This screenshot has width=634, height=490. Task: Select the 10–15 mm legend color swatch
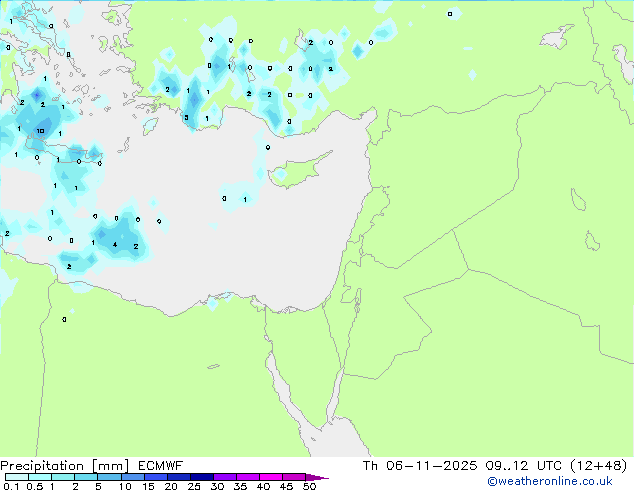pos(132,477)
